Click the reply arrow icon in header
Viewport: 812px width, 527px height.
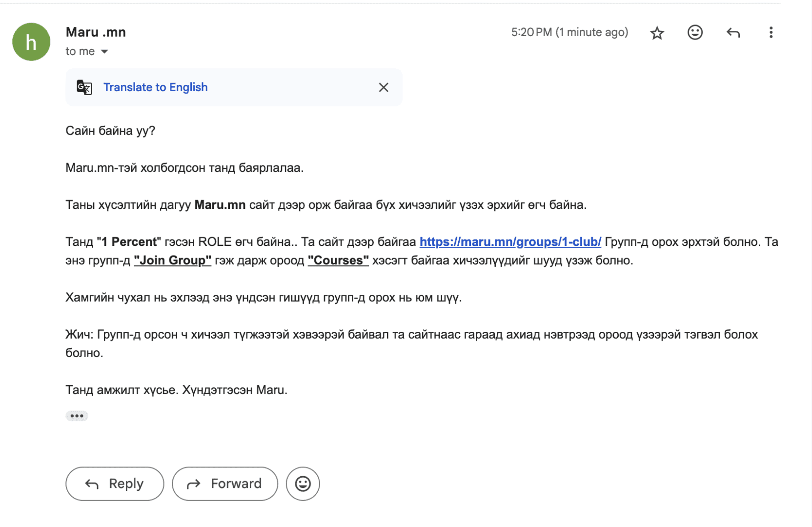coord(733,33)
